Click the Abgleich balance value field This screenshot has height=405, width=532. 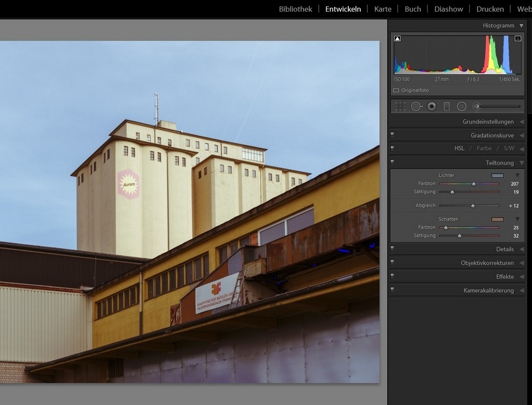pyautogui.click(x=514, y=206)
